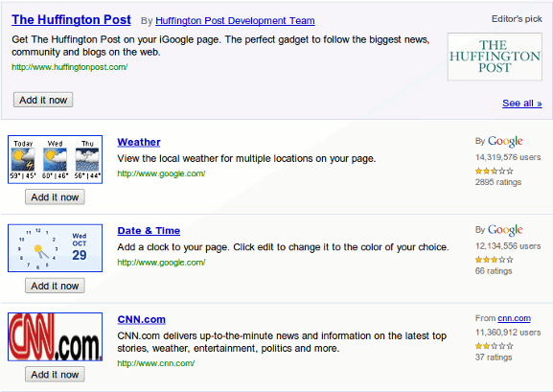The width and height of the screenshot is (553, 392).
Task: Add the CNN.com gadget now
Action: point(55,375)
